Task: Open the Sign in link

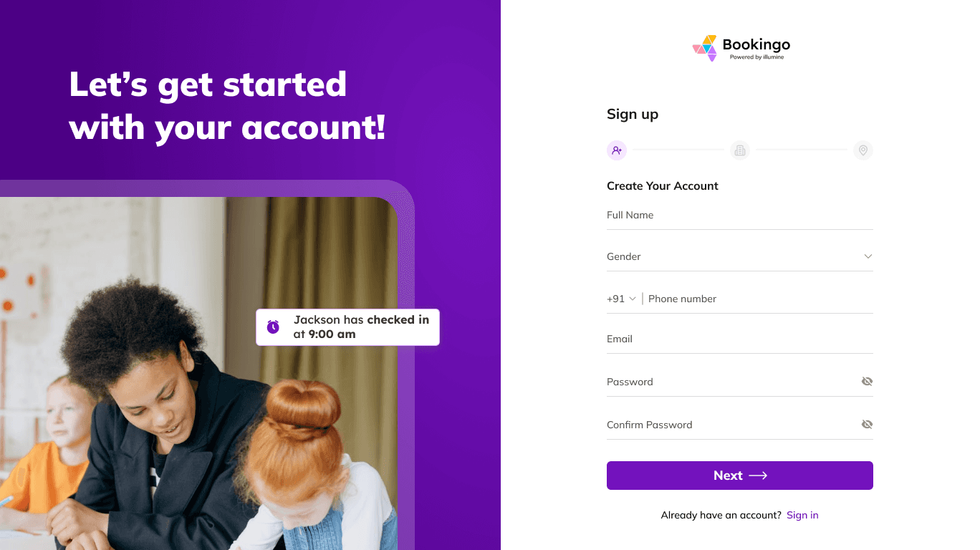Action: pyautogui.click(x=802, y=515)
